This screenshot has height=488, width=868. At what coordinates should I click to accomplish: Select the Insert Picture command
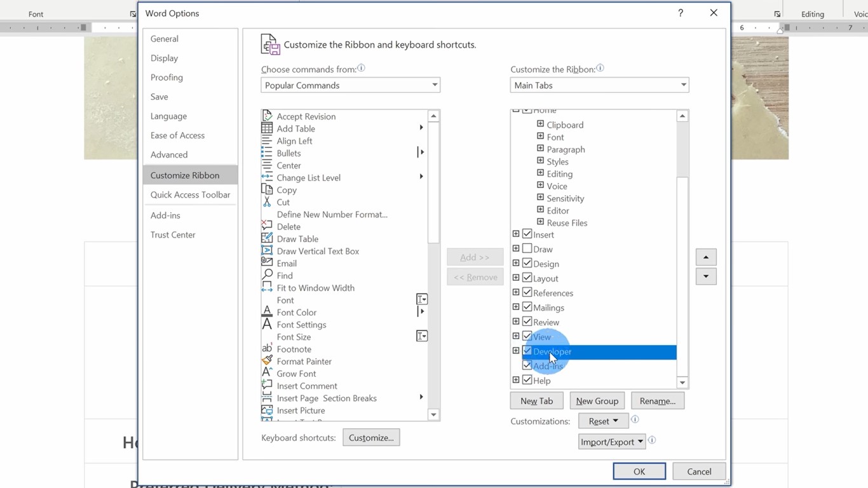pos(300,410)
